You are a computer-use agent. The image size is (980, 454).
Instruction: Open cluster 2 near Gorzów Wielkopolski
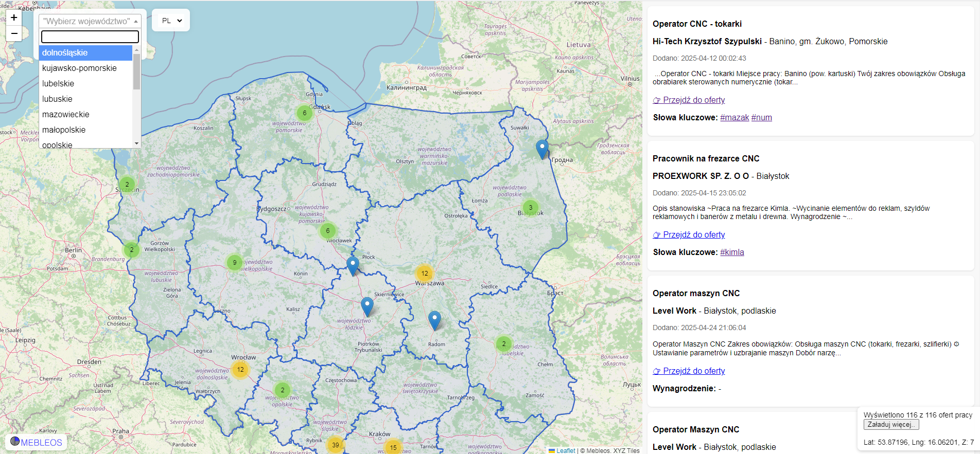132,250
